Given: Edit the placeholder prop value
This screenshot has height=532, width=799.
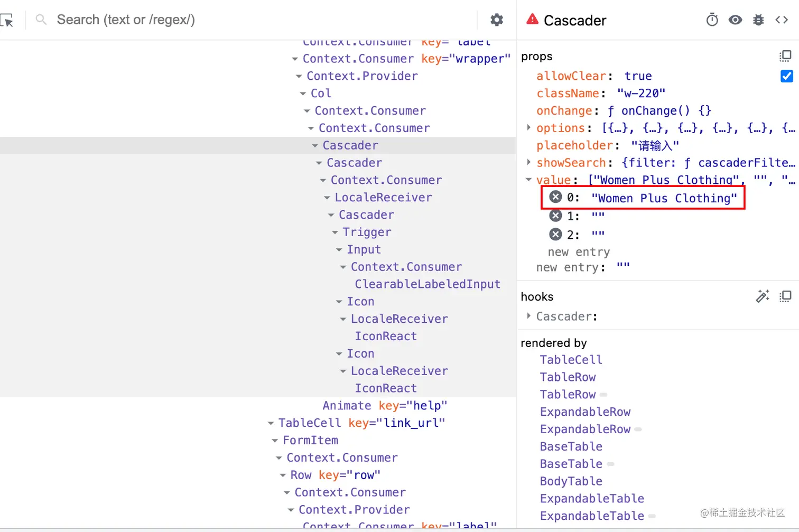Looking at the screenshot, I should click(655, 145).
